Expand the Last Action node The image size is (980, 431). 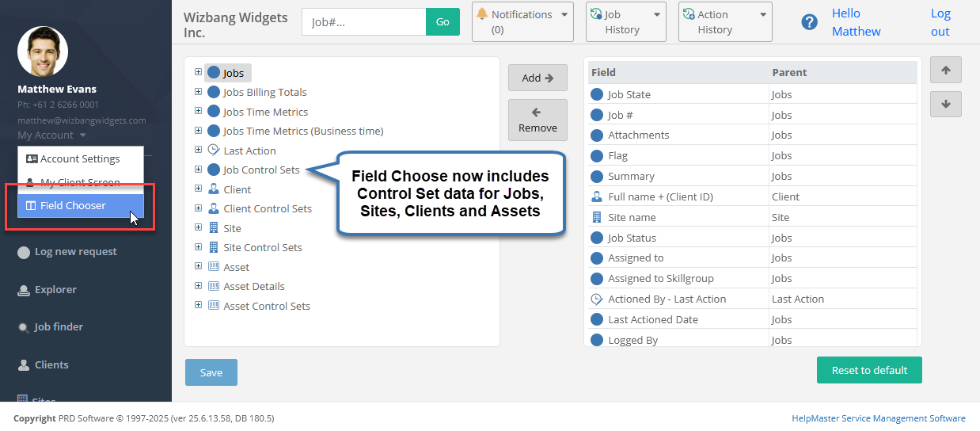pyautogui.click(x=198, y=151)
